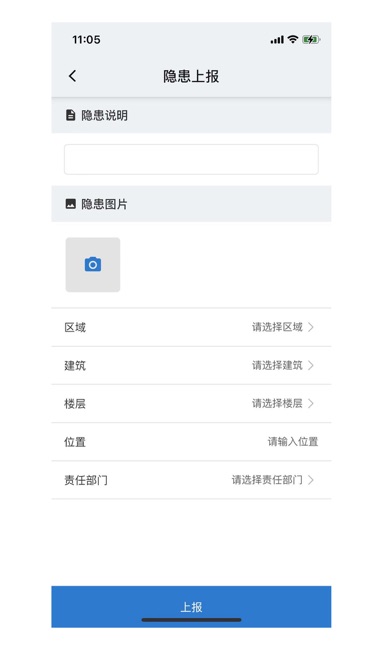Tap the gray photo upload thumbnail box
This screenshot has width=366, height=650.
tap(93, 264)
